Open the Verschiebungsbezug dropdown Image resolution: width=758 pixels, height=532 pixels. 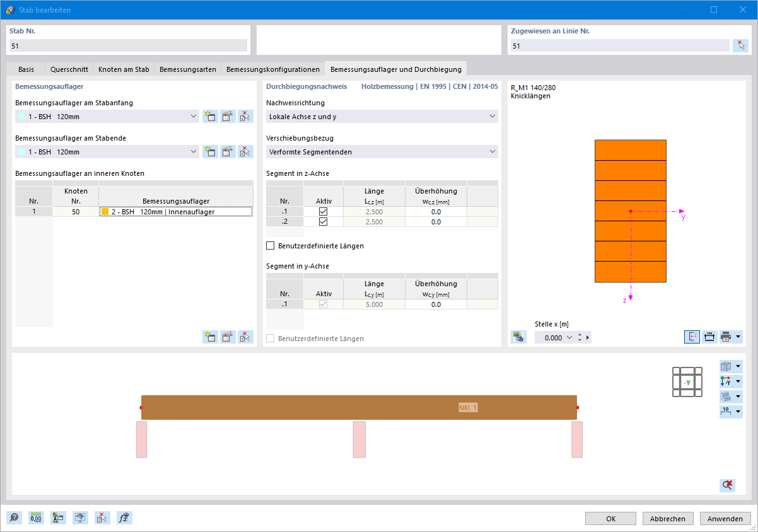pyautogui.click(x=492, y=152)
